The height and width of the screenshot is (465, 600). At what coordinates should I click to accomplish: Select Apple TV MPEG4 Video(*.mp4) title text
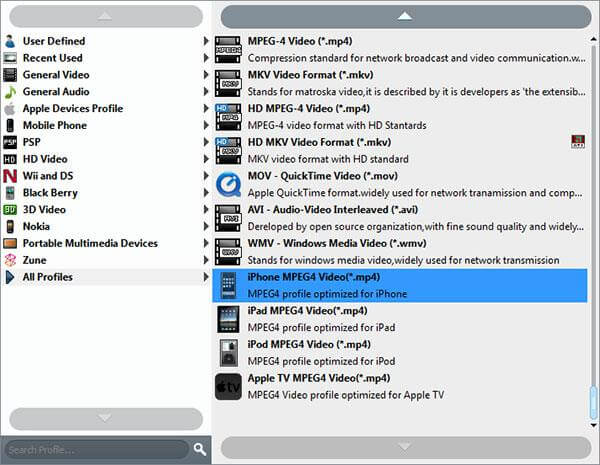click(x=319, y=378)
